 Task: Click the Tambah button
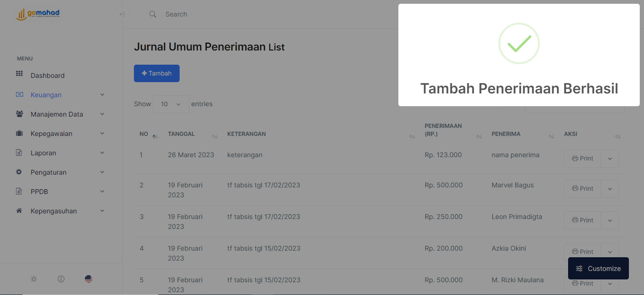point(157,74)
